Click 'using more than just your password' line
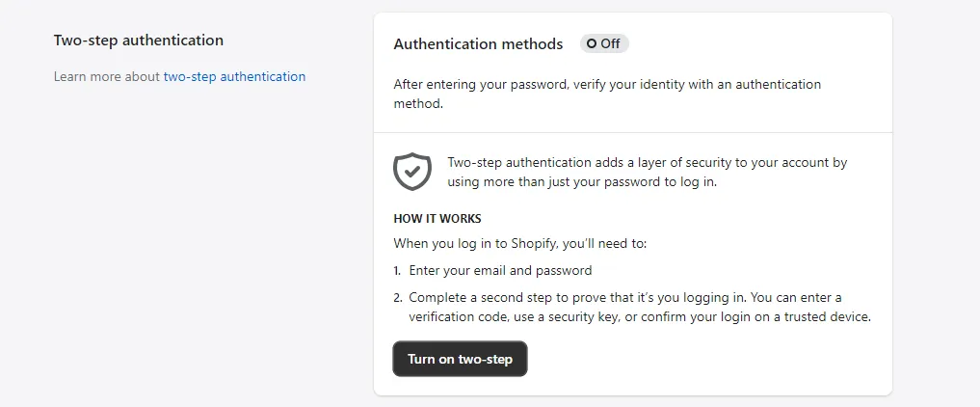Image resolution: width=980 pixels, height=407 pixels. [582, 182]
